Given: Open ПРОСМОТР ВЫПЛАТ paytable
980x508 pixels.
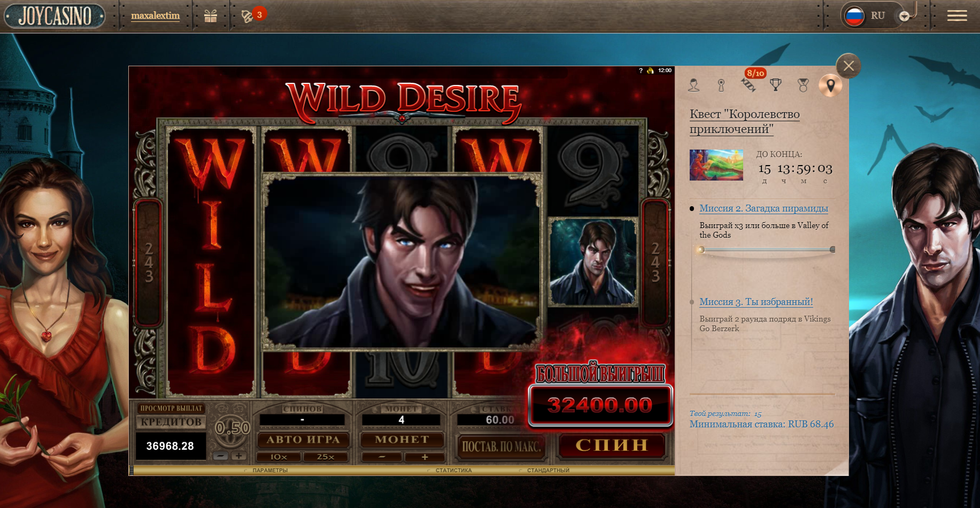Looking at the screenshot, I should tap(171, 408).
